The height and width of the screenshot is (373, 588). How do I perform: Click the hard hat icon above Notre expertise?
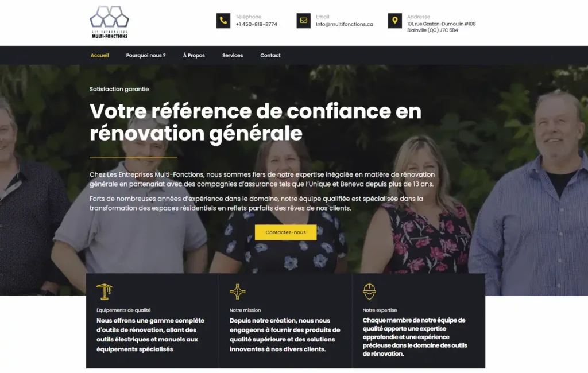tap(369, 292)
